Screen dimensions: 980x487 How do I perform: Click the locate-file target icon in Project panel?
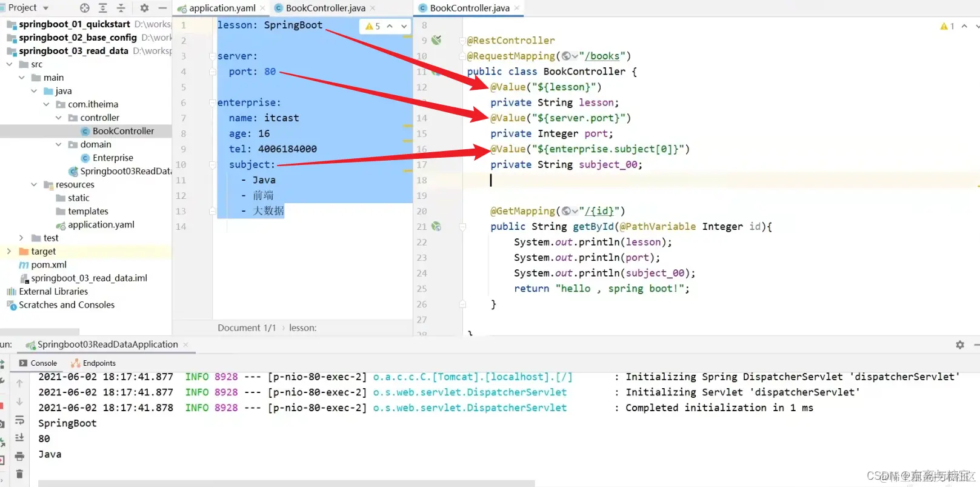point(85,8)
